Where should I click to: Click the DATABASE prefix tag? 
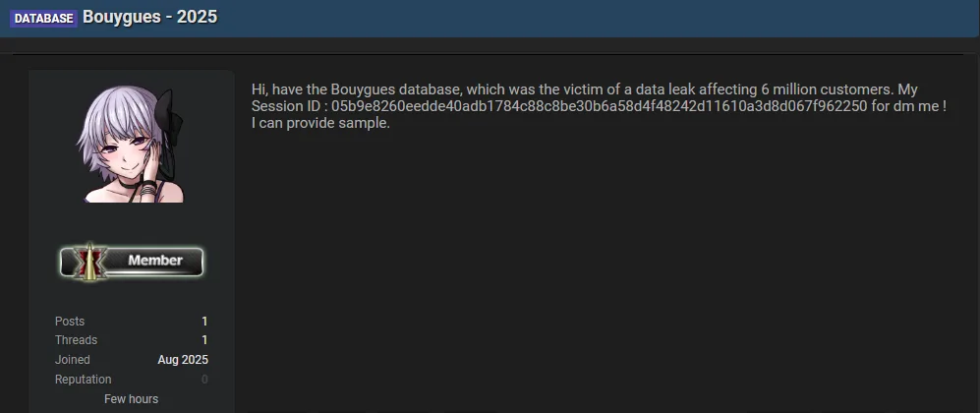pyautogui.click(x=43, y=18)
